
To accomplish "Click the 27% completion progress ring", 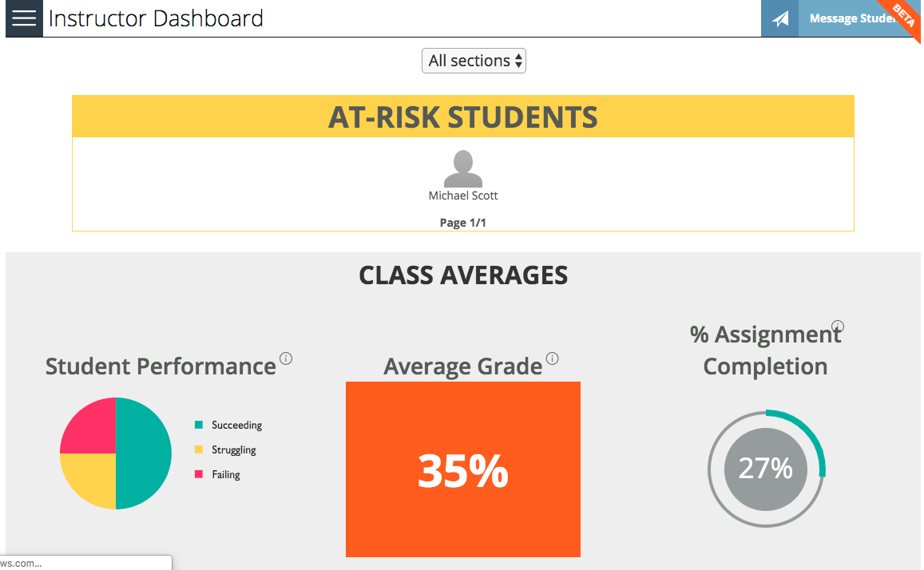I will pos(766,469).
